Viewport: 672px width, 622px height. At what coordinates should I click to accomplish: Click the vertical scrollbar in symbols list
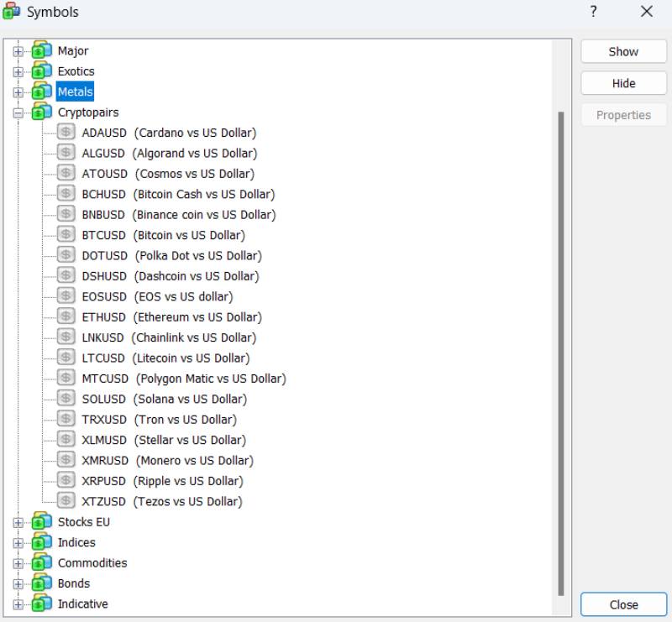tap(561, 353)
